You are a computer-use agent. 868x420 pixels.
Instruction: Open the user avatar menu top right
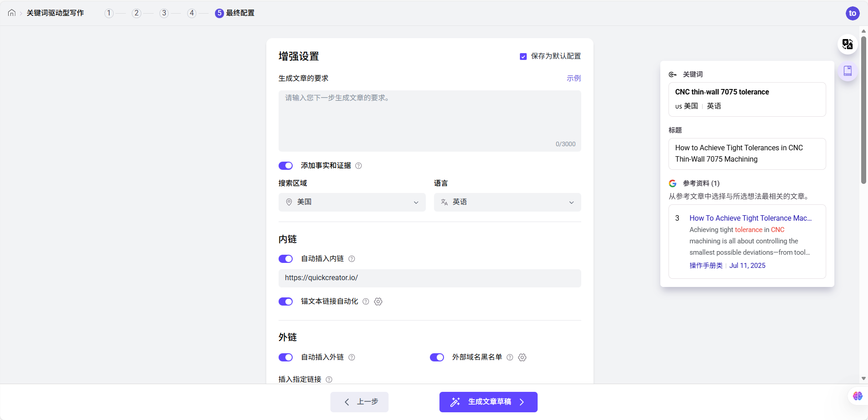click(852, 13)
